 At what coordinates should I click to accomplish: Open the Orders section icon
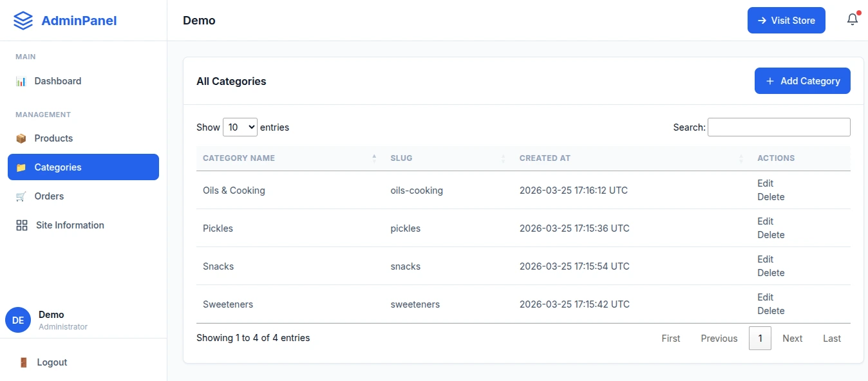21,196
